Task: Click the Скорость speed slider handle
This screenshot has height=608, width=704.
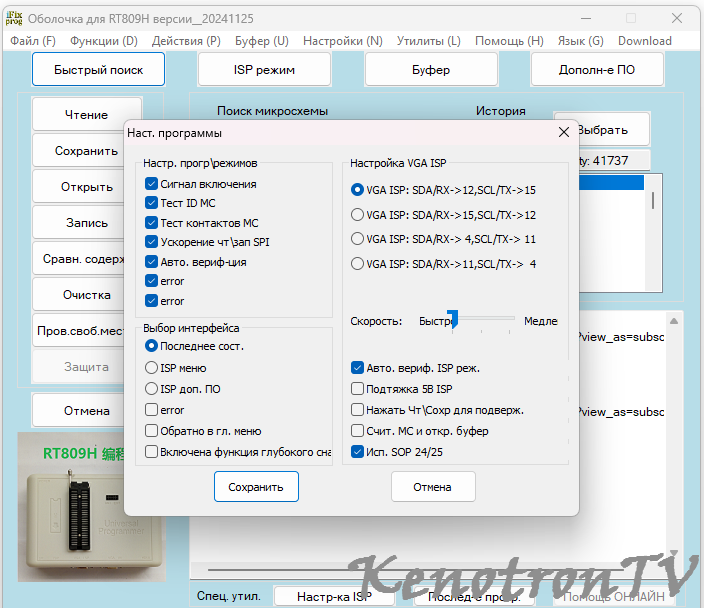Action: pos(453,319)
